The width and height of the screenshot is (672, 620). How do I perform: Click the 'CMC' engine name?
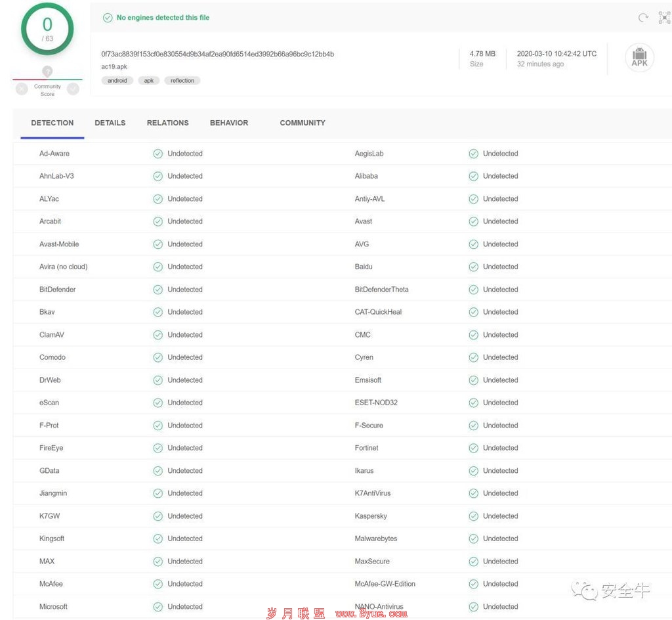coord(362,335)
